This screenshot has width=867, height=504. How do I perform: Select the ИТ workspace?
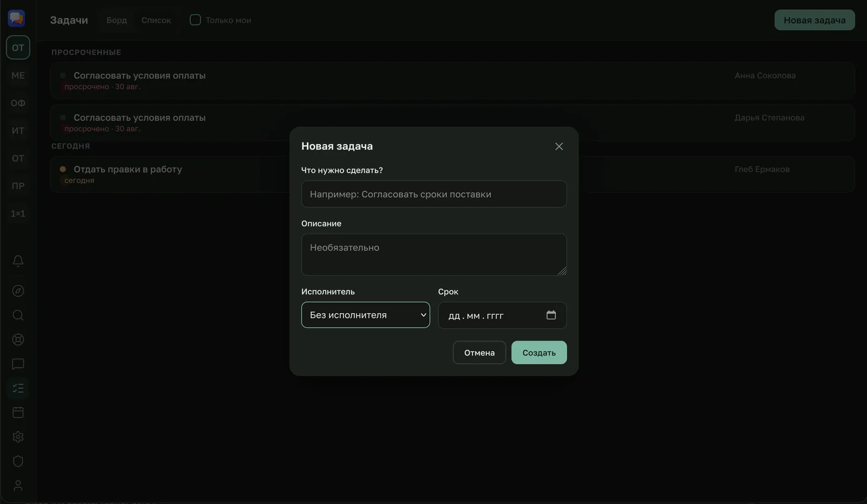(18, 131)
